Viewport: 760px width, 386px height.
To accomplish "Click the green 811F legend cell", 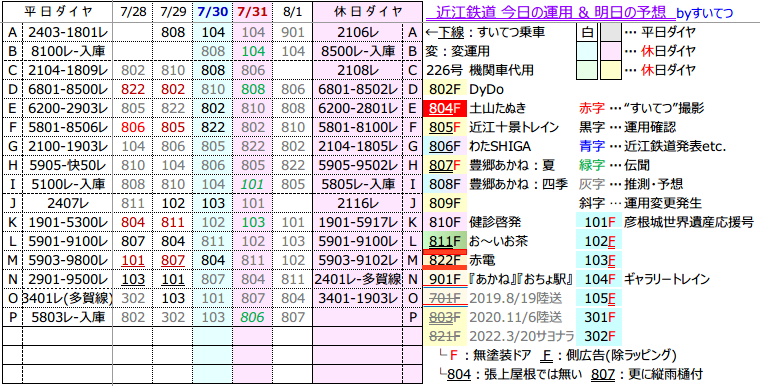I will [x=445, y=241].
